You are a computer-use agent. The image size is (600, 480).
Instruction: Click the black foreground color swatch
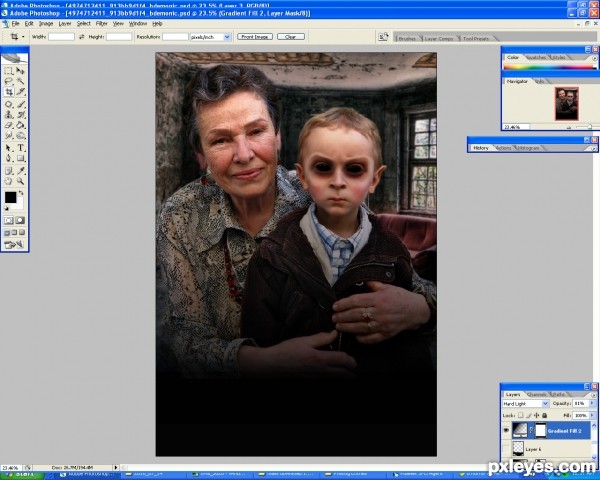pos(10,197)
